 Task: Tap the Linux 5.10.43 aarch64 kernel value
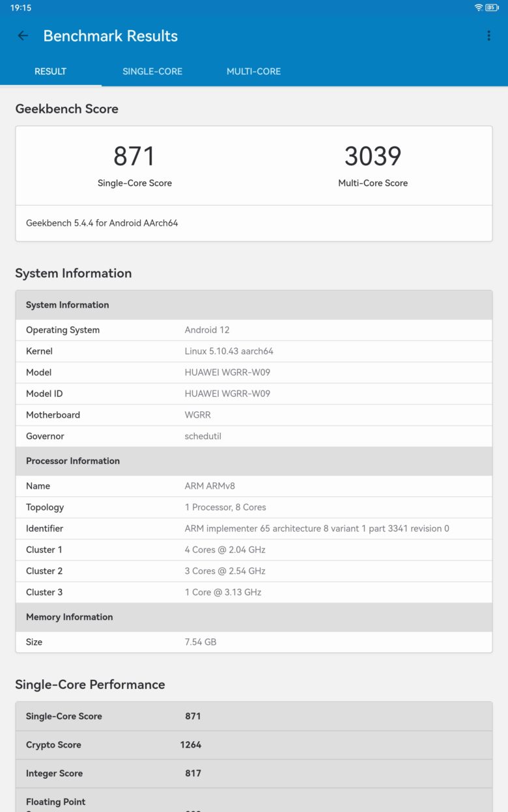[x=229, y=351]
